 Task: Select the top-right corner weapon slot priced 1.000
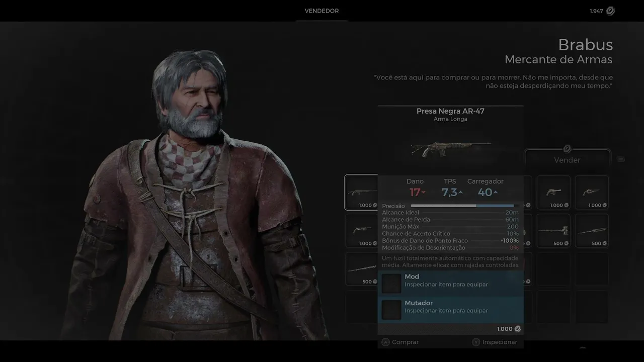592,193
